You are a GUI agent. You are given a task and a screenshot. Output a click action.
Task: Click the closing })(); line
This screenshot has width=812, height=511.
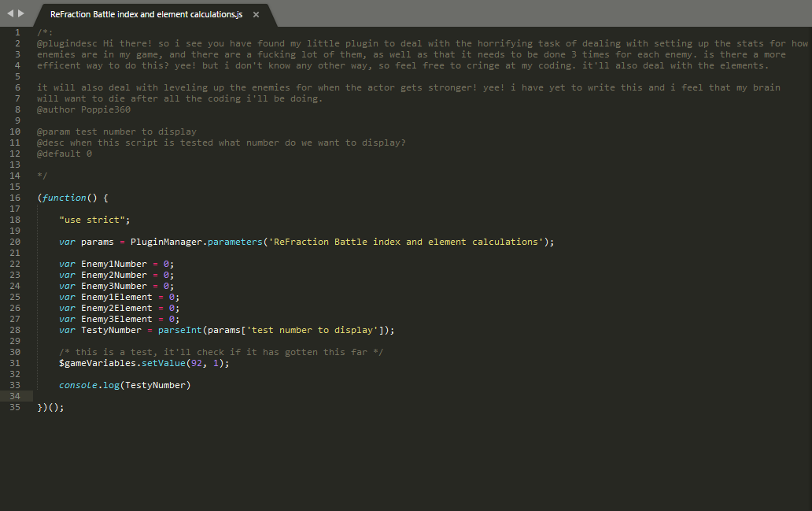point(50,407)
